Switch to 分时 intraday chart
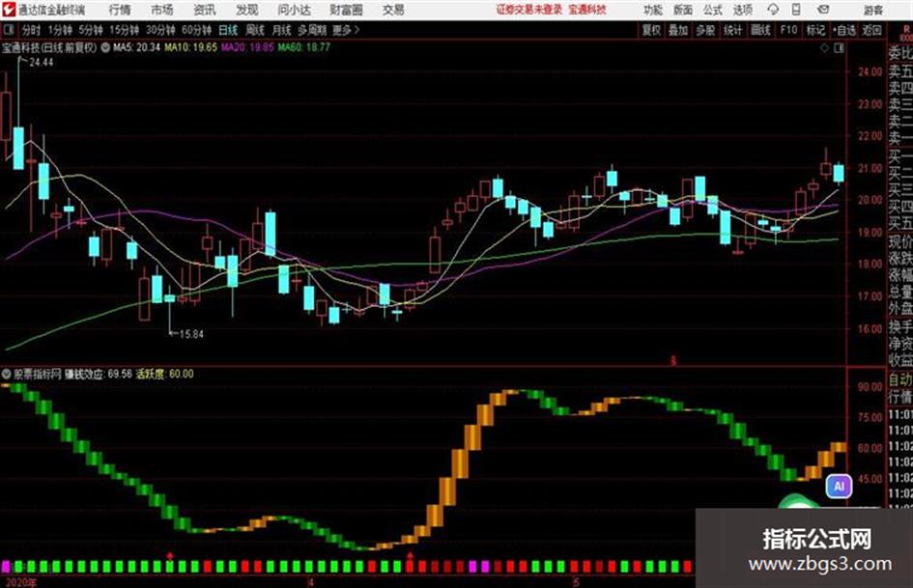Image resolution: width=913 pixels, height=588 pixels. point(31,30)
